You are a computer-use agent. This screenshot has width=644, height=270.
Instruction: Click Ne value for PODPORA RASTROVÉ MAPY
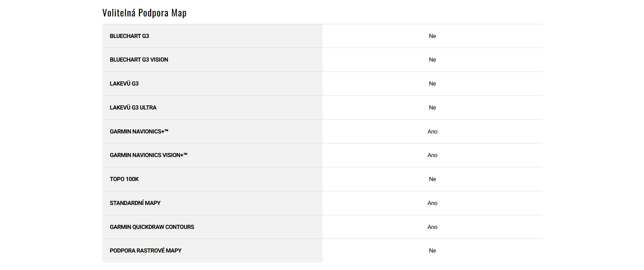click(432, 250)
